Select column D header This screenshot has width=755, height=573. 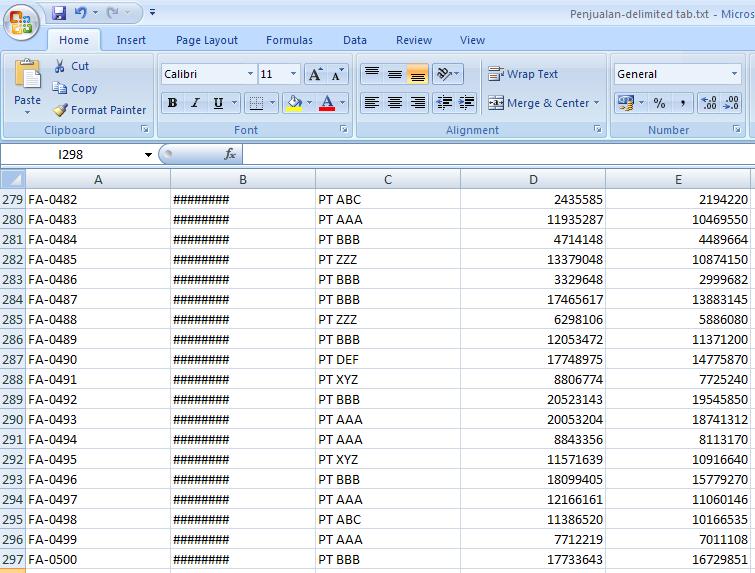pos(533,179)
